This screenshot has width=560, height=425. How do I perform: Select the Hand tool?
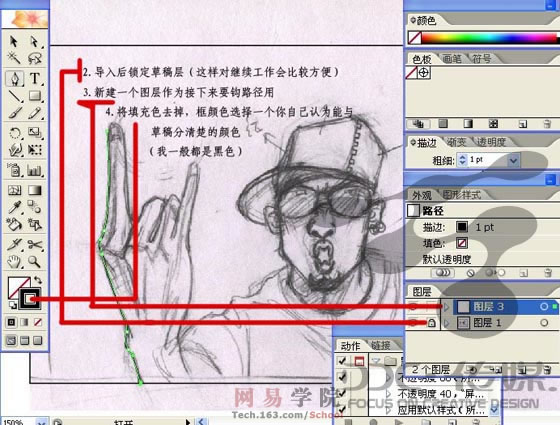click(15, 262)
